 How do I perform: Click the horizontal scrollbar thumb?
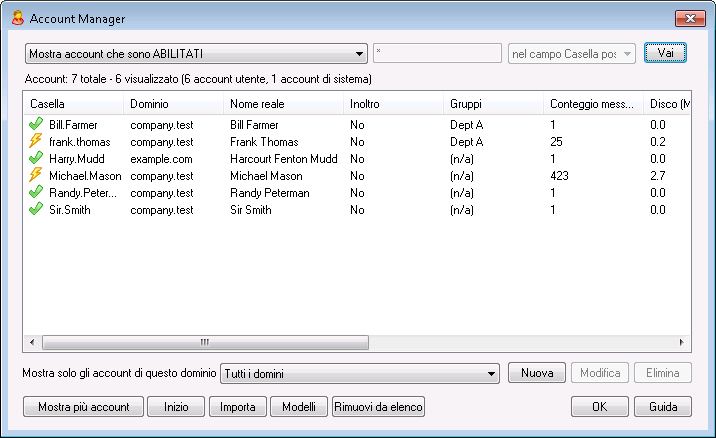205,342
